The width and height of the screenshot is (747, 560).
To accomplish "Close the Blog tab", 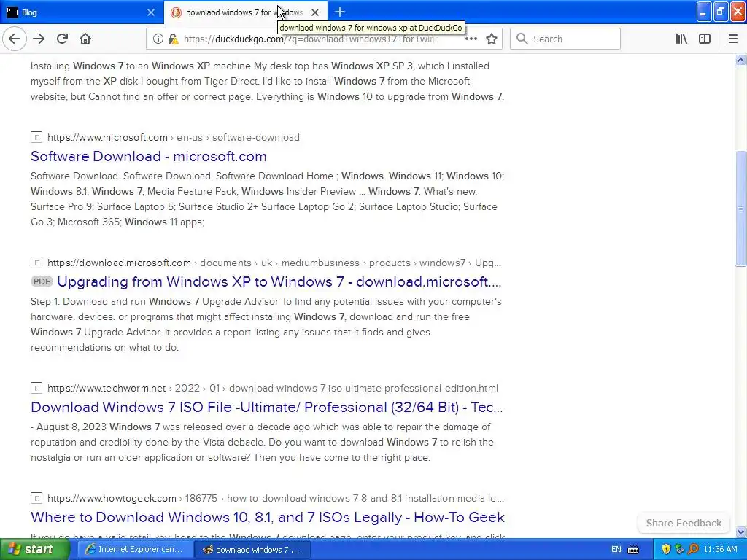I will (151, 12).
